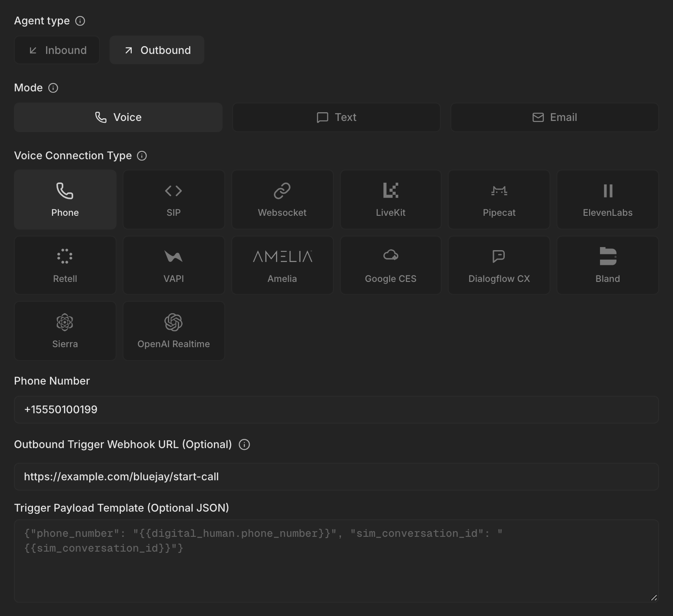Image resolution: width=673 pixels, height=616 pixels.
Task: Open the Agent type info tooltip icon
Action: pos(80,21)
